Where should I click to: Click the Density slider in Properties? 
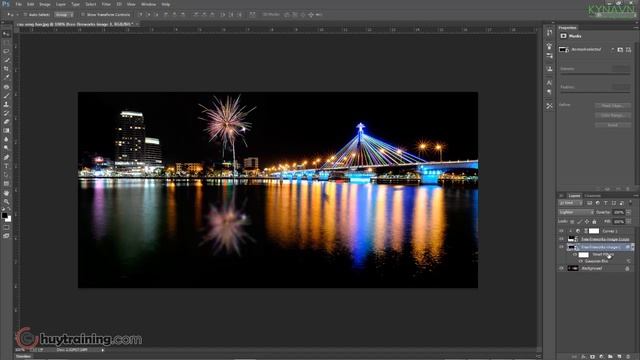point(595,74)
